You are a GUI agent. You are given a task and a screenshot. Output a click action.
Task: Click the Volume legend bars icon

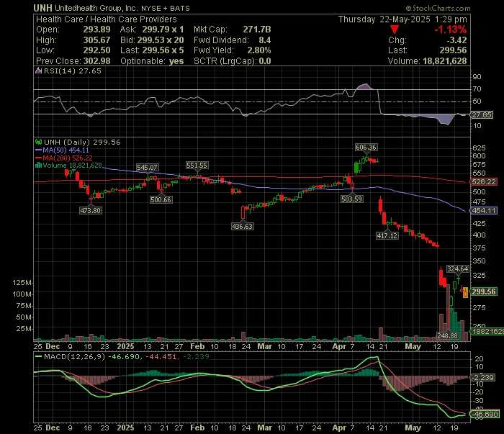pyautogui.click(x=38, y=165)
